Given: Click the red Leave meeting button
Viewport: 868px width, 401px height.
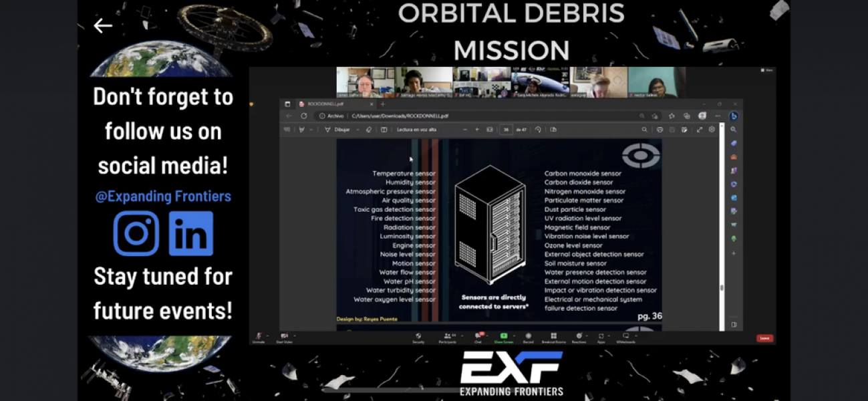Looking at the screenshot, I should coord(764,338).
